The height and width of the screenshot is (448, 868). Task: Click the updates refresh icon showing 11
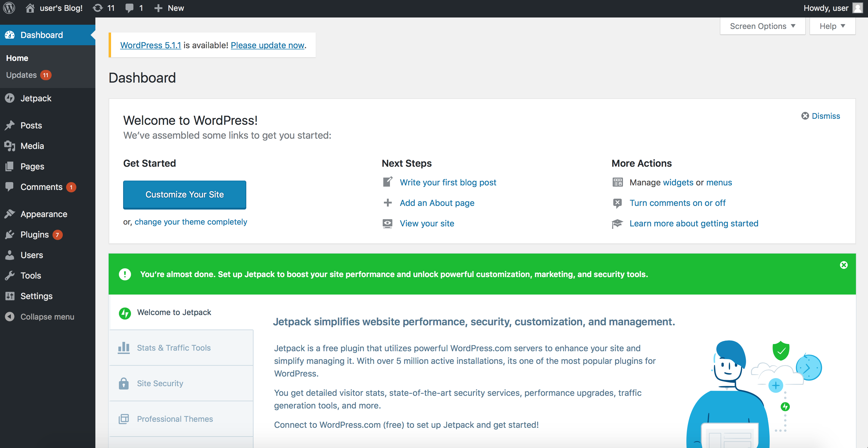[98, 8]
